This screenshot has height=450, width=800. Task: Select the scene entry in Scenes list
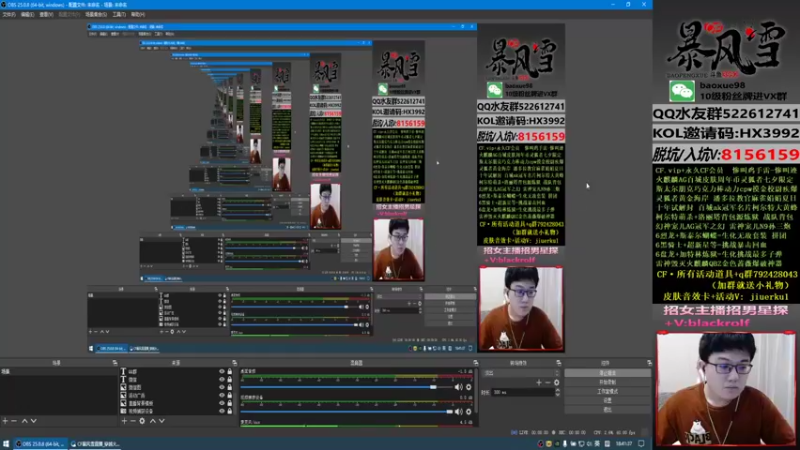[59, 372]
